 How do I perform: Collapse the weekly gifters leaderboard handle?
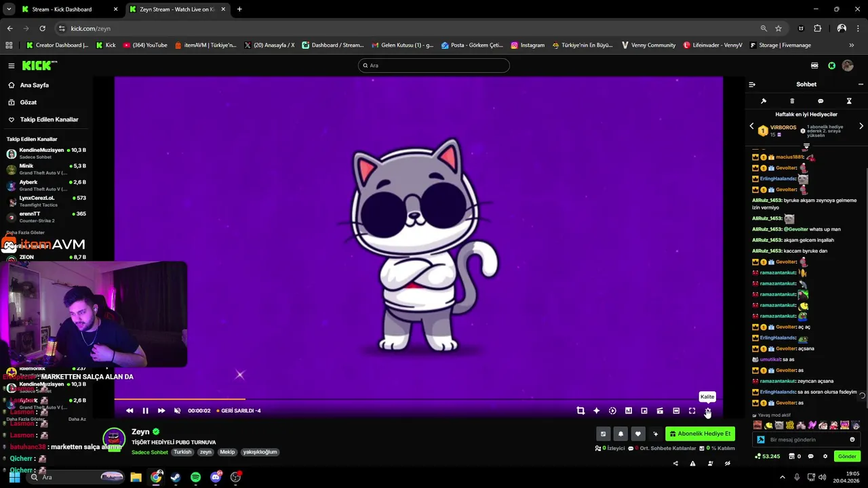(x=806, y=146)
